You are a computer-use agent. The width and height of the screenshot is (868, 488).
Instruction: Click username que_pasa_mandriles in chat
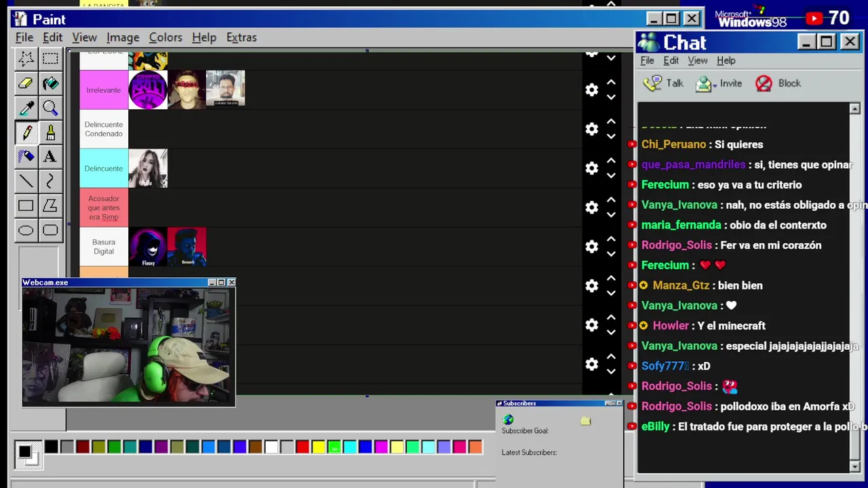point(693,165)
